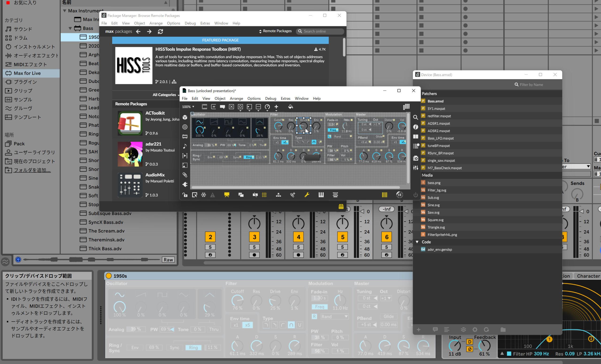601x364 pixels.
Task: Click the folder icon in Device window footer
Action: [503, 330]
